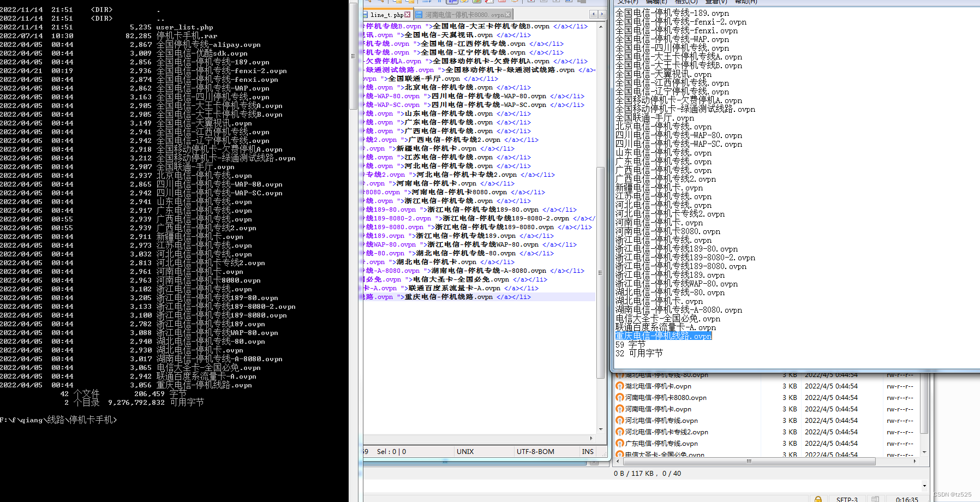Click the 42 个文件 summary in console

(80, 393)
